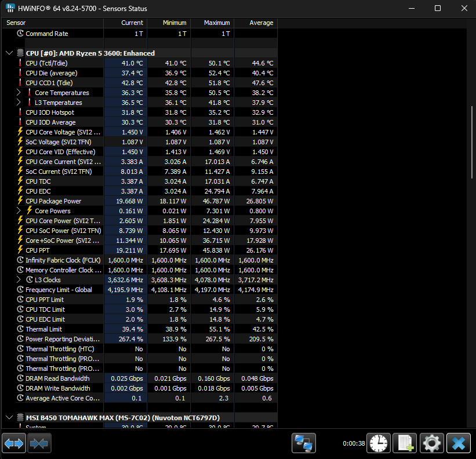This screenshot has width=476, height=459.
Task: Collapse the CPU [#0] AMD Ryzen 5 3600 group
Action: pos(9,53)
